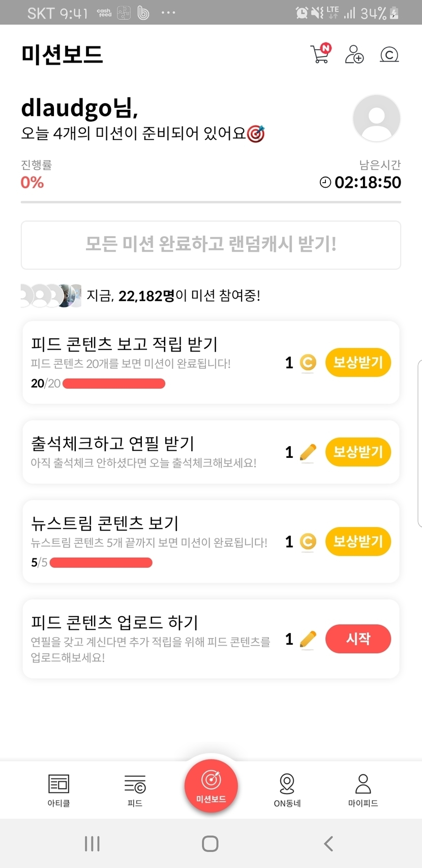Tap the profile avatar picture
The height and width of the screenshot is (868, 422).
point(376,119)
